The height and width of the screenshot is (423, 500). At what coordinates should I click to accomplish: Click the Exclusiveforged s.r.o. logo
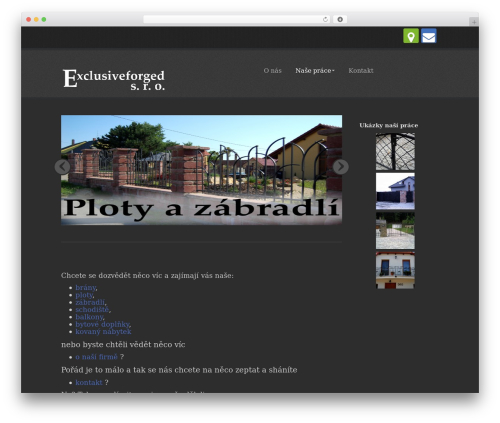(x=114, y=79)
